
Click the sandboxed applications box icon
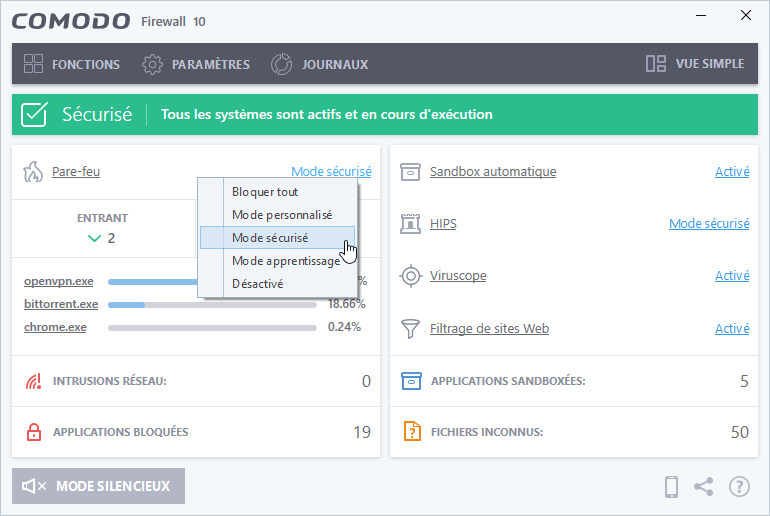(412, 381)
